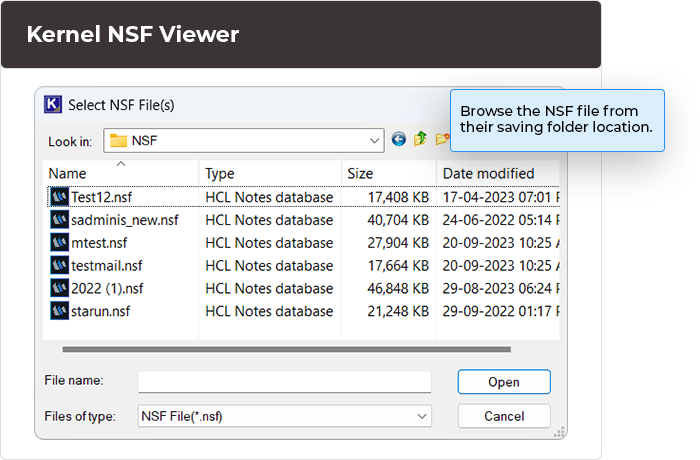Image resolution: width=700 pixels, height=460 pixels.
Task: Click the Kernel K logo in dialog title
Action: coord(53,105)
